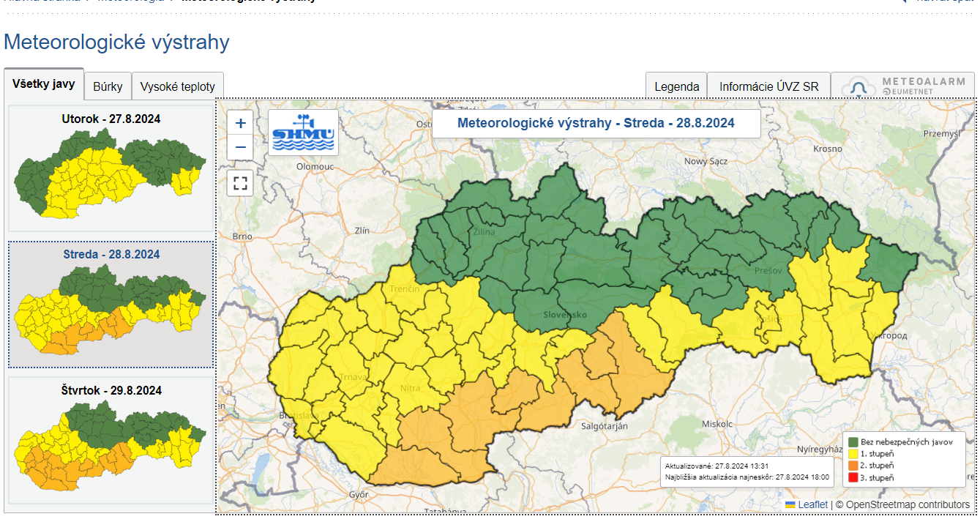Toggle fullscreen view of the map

[x=240, y=183]
